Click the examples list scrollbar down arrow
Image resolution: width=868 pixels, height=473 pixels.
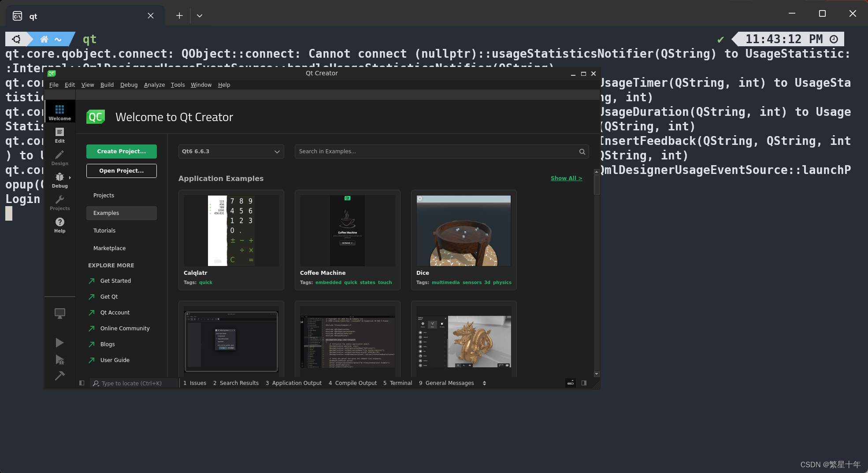point(597,374)
